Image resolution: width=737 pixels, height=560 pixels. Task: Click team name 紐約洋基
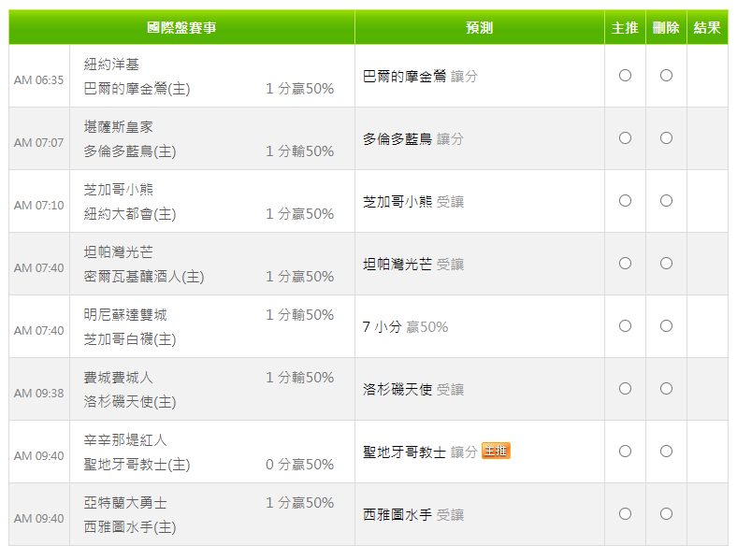(111, 64)
